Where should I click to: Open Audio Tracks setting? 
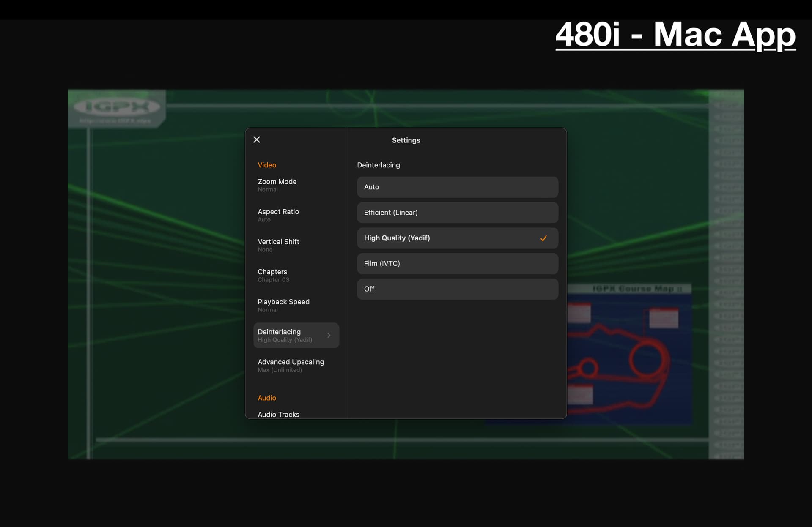pos(279,414)
